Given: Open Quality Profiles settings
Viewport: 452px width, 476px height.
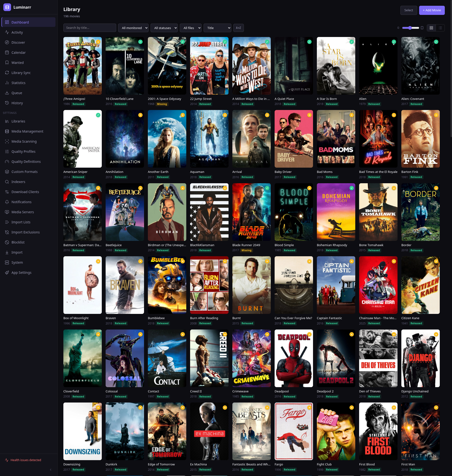Looking at the screenshot, I should (x=23, y=151).
